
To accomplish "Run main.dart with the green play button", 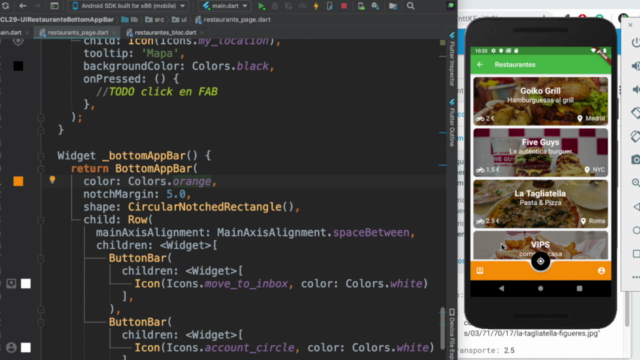I will [x=261, y=6].
